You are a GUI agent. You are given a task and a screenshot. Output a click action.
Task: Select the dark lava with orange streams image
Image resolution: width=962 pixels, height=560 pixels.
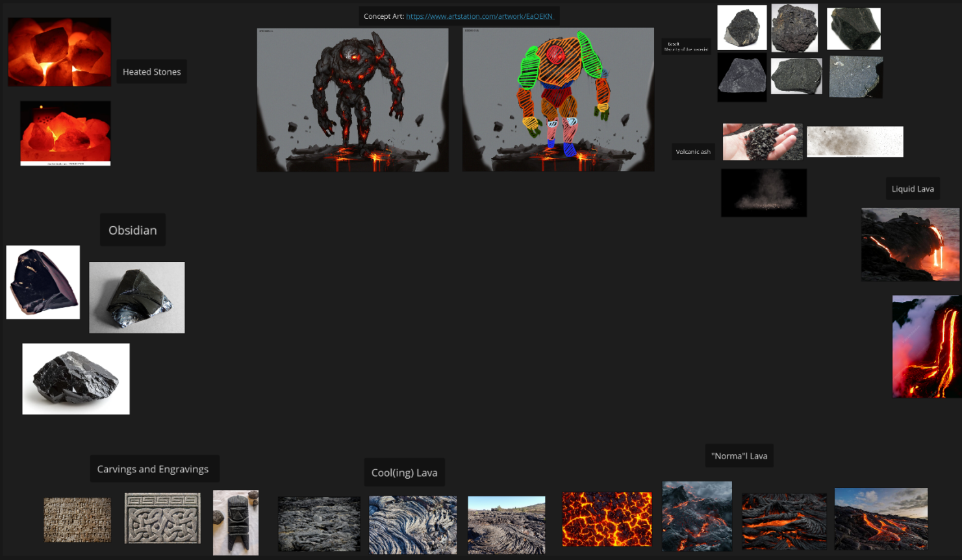tap(784, 521)
